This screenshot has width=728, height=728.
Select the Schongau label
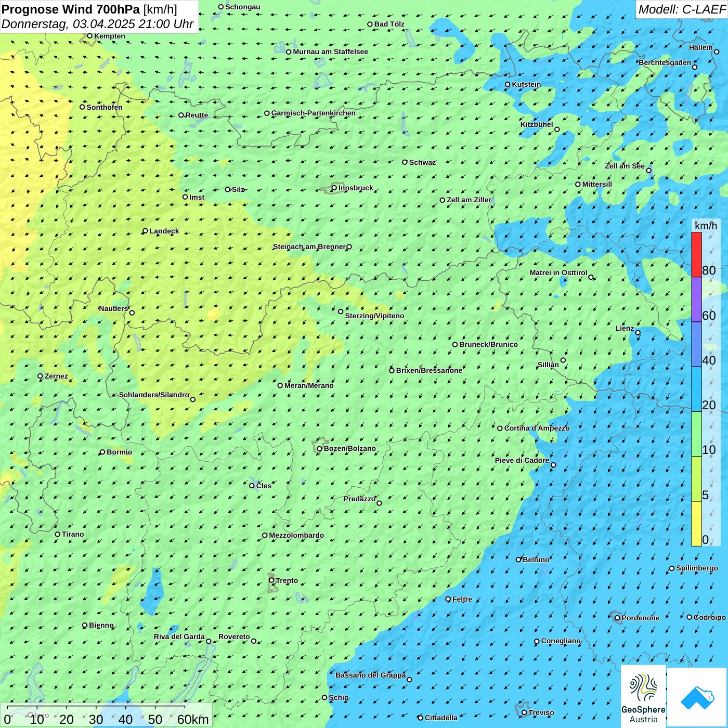(243, 7)
